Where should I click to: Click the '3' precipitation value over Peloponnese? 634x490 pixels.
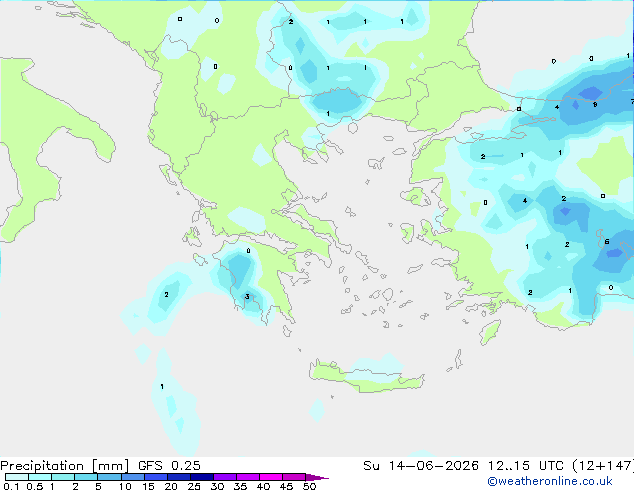click(247, 297)
